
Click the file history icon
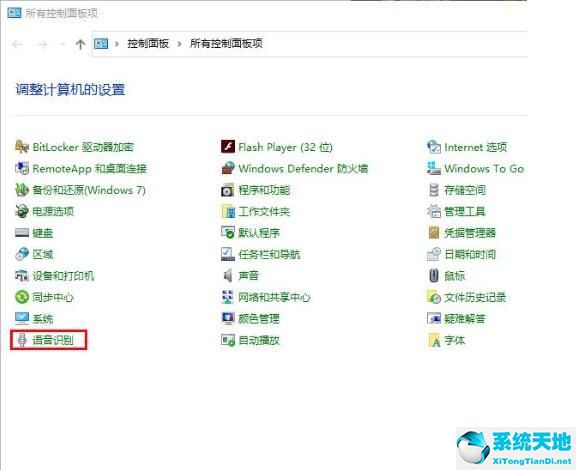pos(434,297)
